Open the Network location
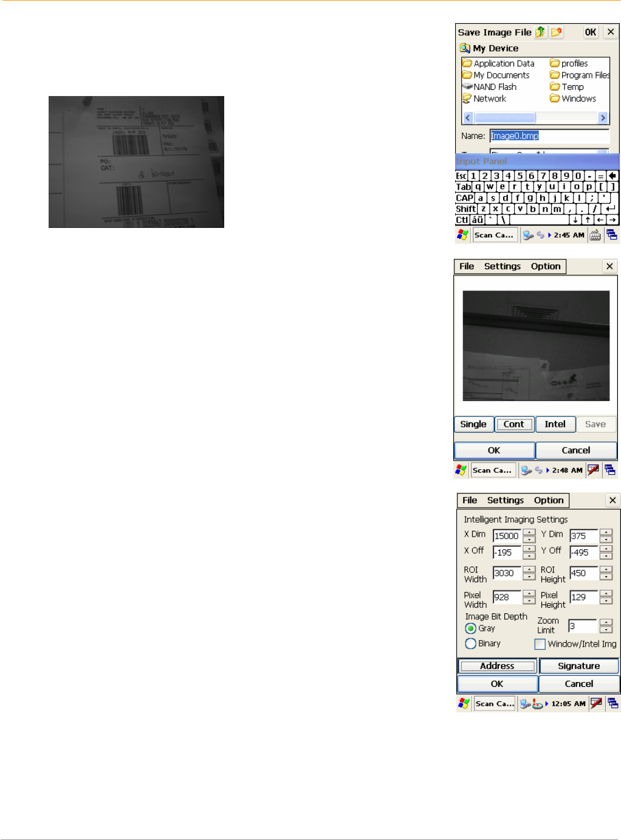The image size is (621, 840). (x=484, y=98)
